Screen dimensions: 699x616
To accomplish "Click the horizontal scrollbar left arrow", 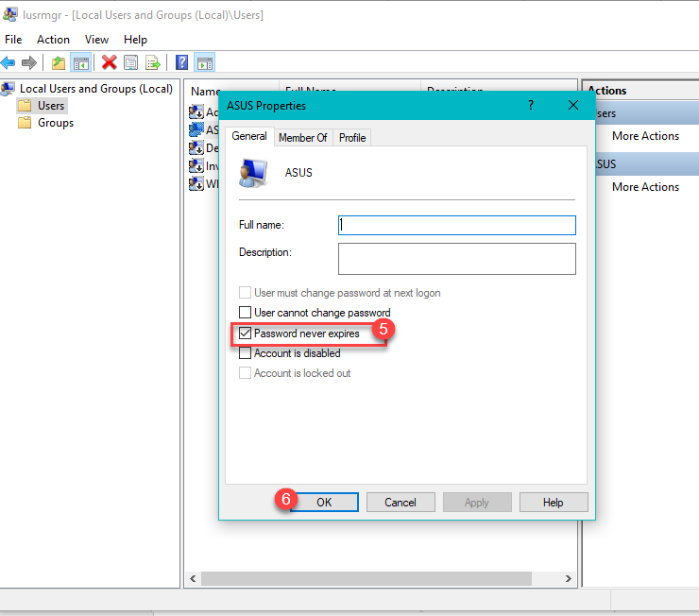I will coord(193,578).
